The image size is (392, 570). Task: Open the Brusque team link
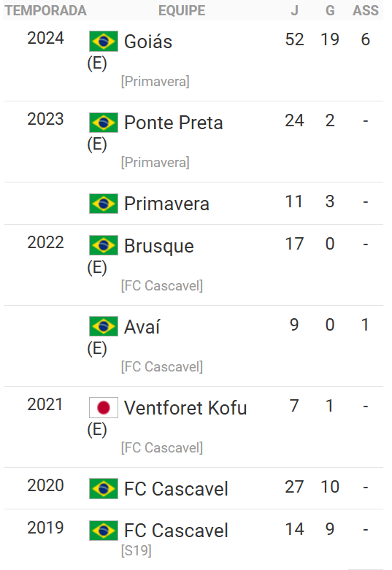click(159, 246)
